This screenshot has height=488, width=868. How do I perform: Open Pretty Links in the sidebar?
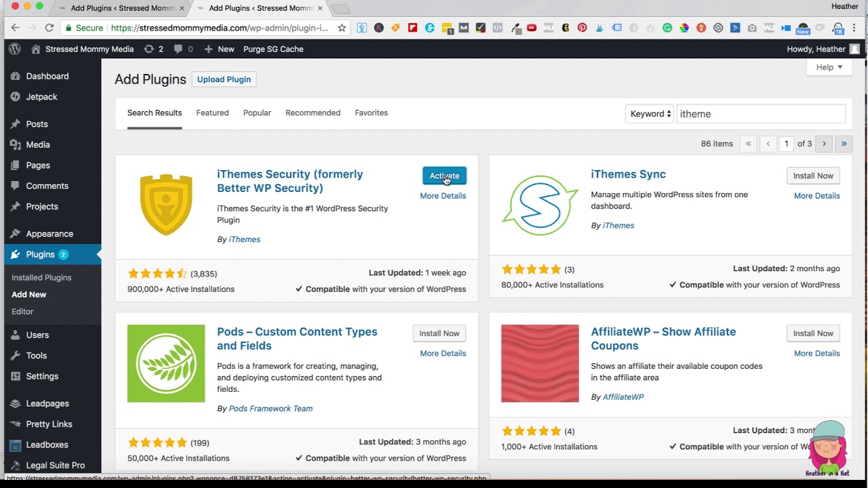point(49,424)
